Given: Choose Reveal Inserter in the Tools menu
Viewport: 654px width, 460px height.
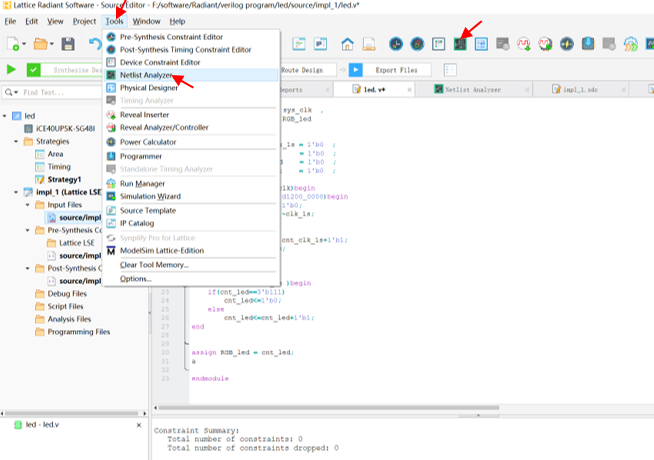Looking at the screenshot, I should click(191, 115).
